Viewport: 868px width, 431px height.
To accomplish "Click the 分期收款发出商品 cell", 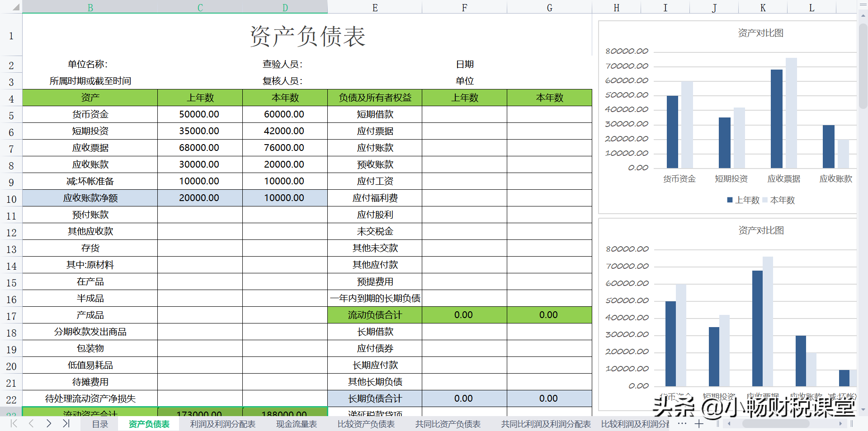I will [x=90, y=332].
